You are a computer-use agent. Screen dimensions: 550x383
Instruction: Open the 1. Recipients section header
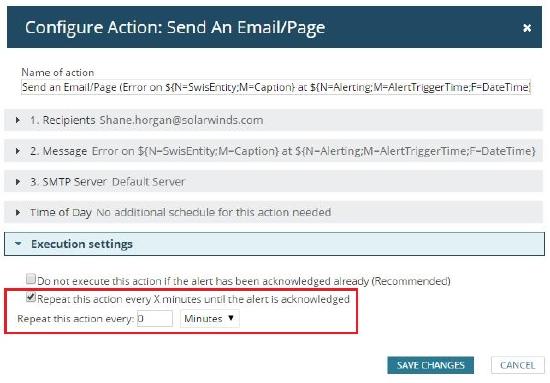pyautogui.click(x=273, y=120)
